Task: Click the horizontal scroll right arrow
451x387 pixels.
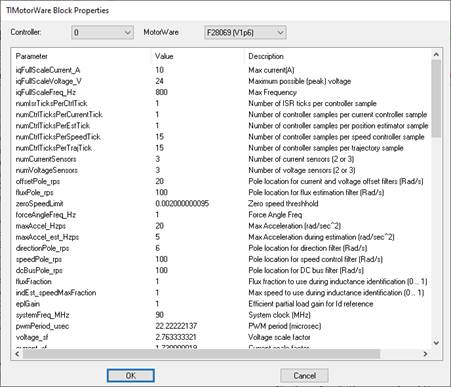Action: [425, 354]
